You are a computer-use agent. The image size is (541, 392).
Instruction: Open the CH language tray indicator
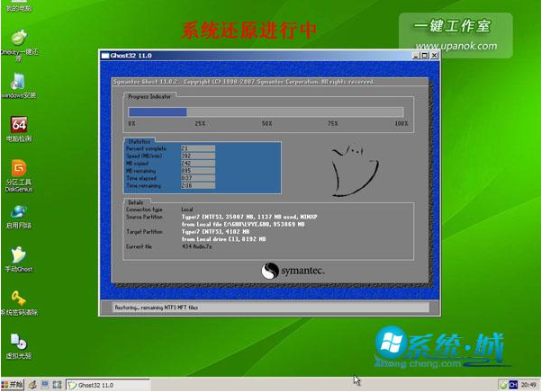(513, 385)
